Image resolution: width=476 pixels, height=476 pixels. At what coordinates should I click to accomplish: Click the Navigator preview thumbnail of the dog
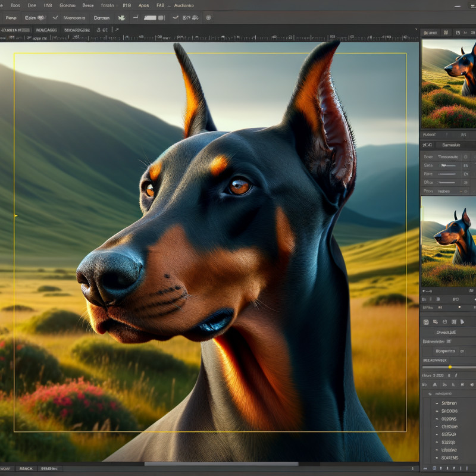[x=449, y=89]
